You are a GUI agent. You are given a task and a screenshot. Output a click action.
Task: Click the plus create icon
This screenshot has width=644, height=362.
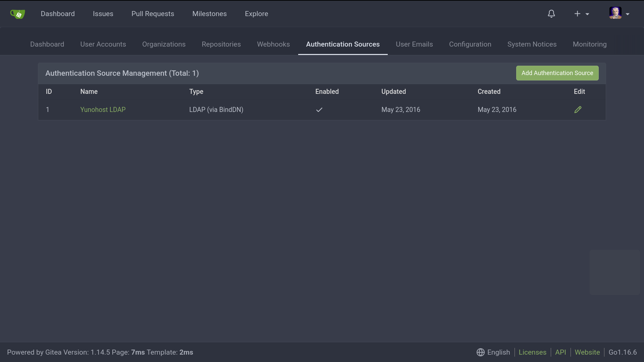577,14
